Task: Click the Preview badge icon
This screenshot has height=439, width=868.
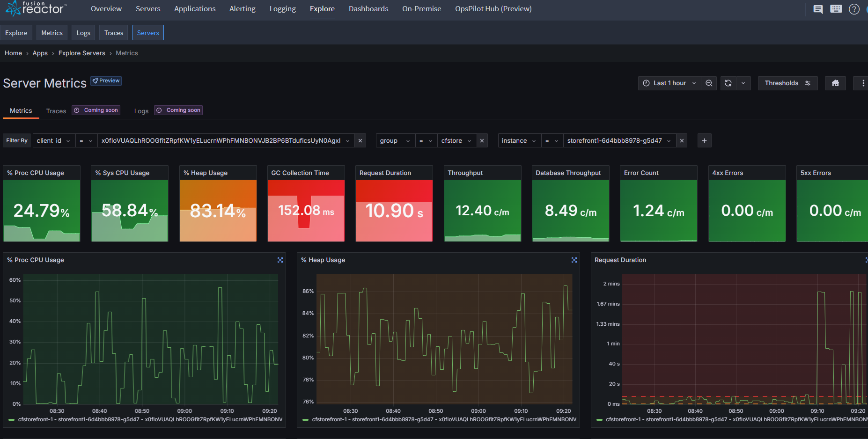Action: (106, 80)
